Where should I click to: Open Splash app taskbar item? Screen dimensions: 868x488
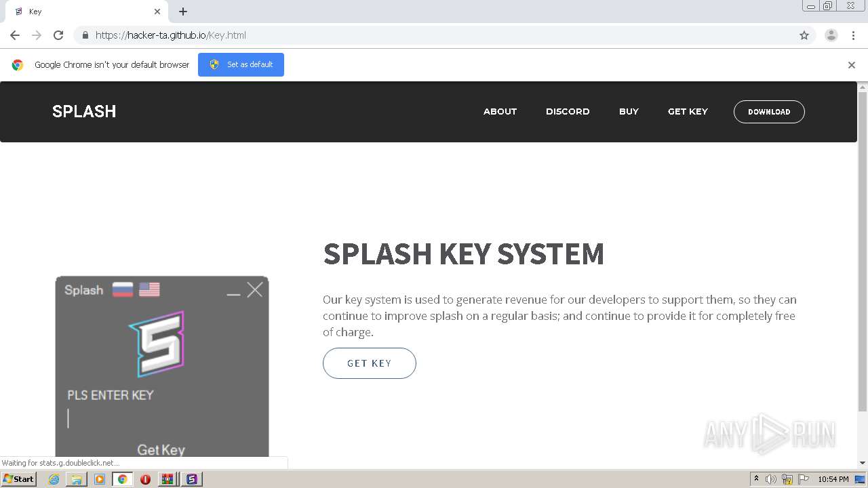tap(192, 479)
